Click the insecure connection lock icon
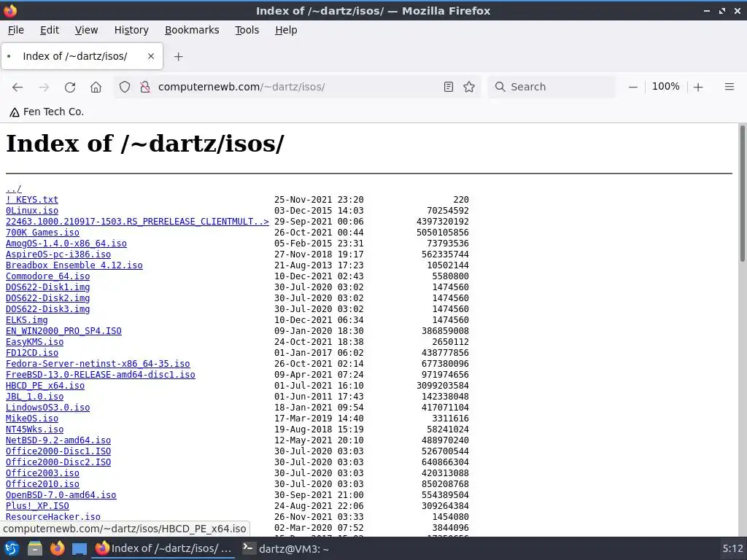The height and width of the screenshot is (560, 747). 145,87
